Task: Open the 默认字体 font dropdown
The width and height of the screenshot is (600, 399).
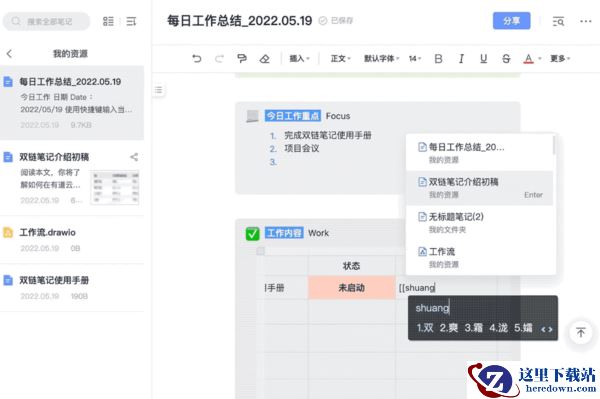Action: click(x=382, y=59)
